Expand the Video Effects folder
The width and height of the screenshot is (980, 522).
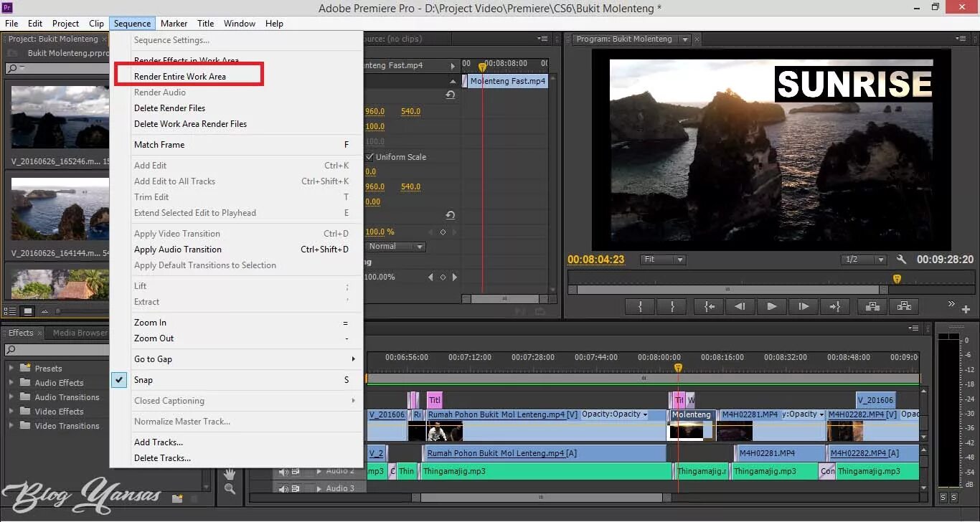pyautogui.click(x=11, y=411)
